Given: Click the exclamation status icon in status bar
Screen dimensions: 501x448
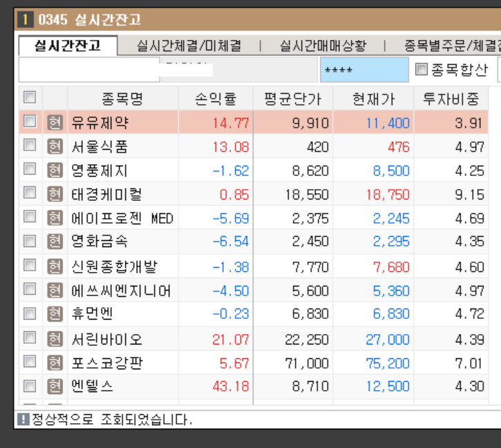Looking at the screenshot, I should [x=23, y=419].
